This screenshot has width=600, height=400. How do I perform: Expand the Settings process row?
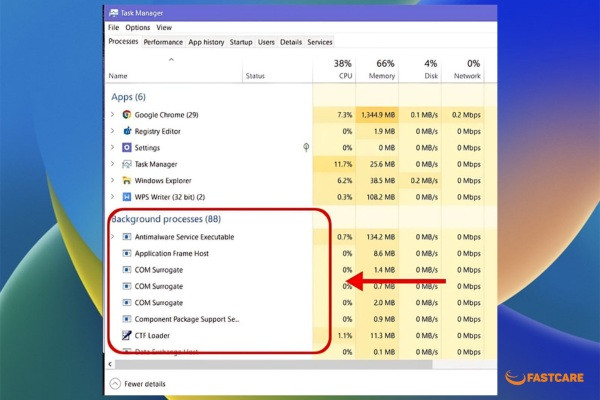coord(112,147)
